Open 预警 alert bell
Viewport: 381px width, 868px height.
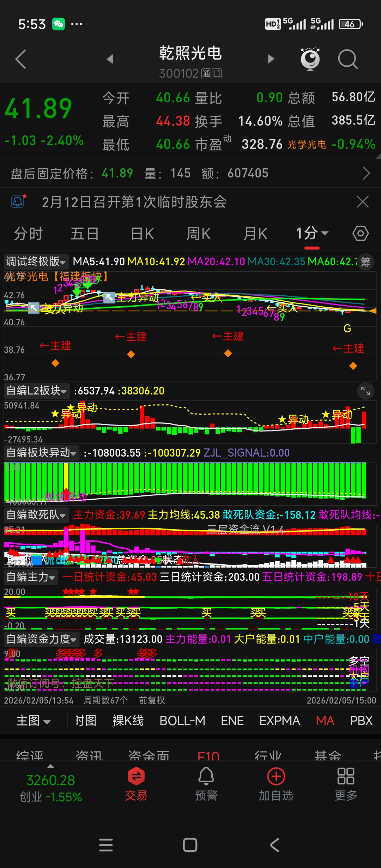tap(206, 784)
